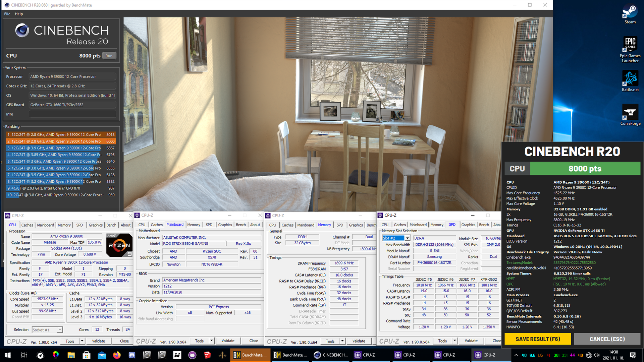
Task: Click the volume speaker tray icon
Action: coord(596,355)
